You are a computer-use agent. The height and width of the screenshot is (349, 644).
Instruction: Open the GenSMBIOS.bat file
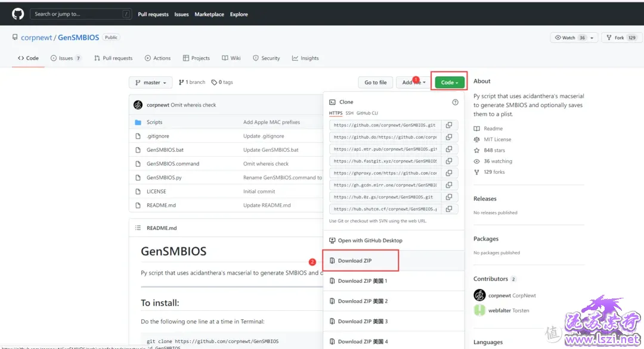165,150
